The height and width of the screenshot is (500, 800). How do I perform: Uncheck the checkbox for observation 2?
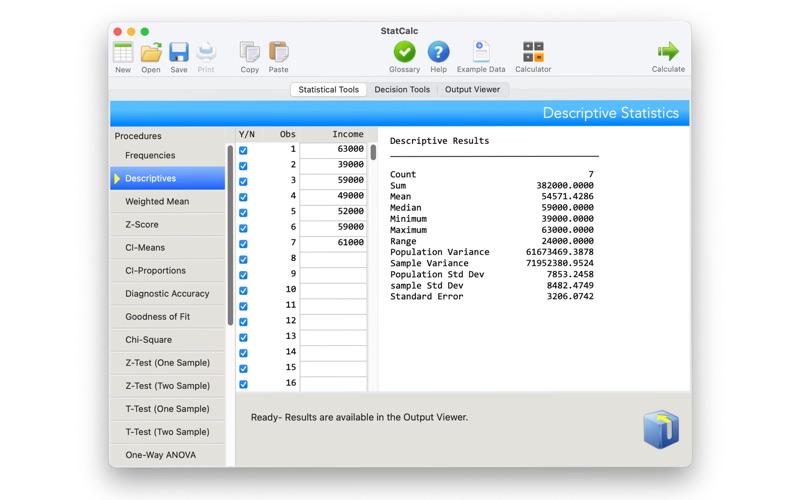[x=243, y=166]
